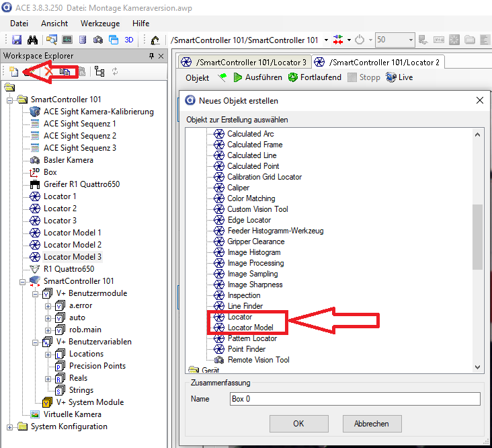Select Greifer R1 Quattro650 in the tree

coord(81,184)
